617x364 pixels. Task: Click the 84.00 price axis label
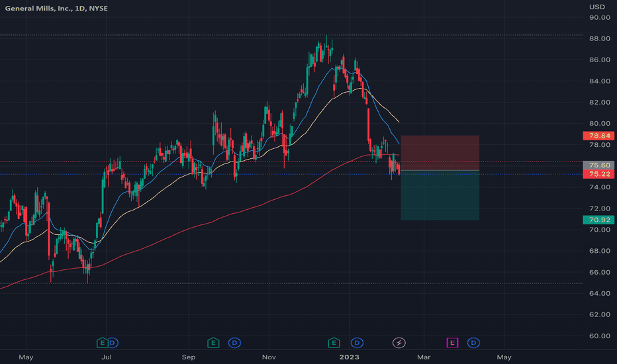click(600, 81)
